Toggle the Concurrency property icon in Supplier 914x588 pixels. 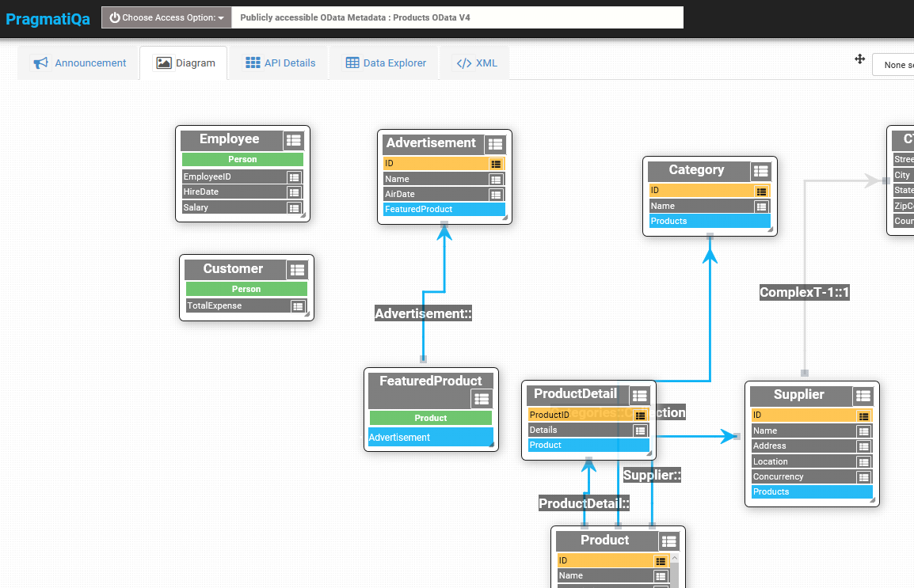click(x=864, y=477)
